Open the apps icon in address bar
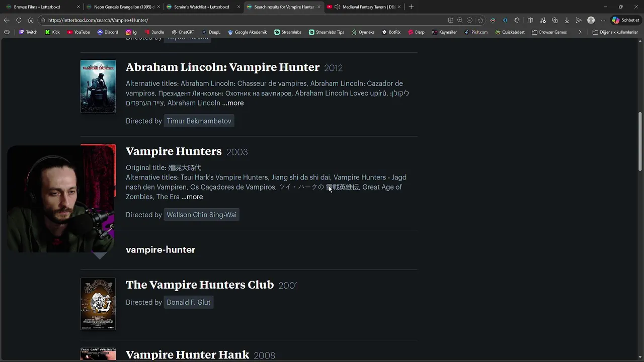644x362 pixels. (x=450, y=20)
